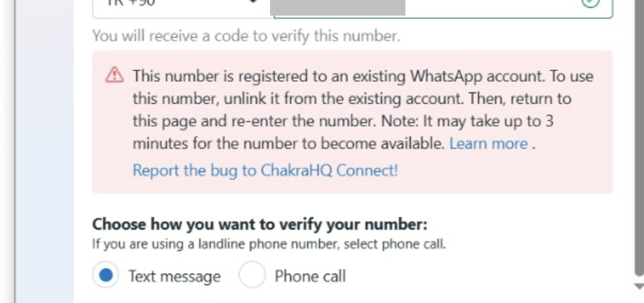This screenshot has width=644, height=303.
Task: Click the "Text message" option label
Action: point(174,276)
